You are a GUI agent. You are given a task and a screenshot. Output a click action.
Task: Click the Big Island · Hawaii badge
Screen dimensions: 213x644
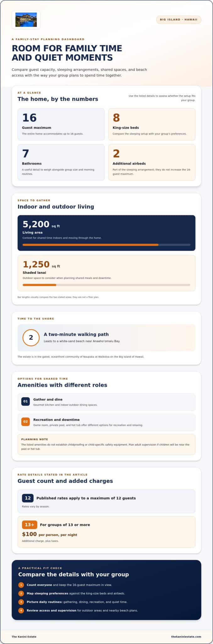pos(178,19)
